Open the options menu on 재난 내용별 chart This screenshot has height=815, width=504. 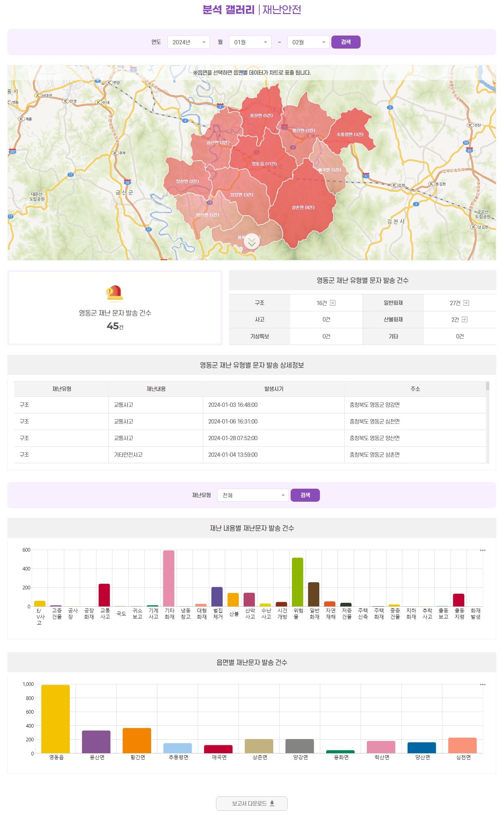point(482,550)
